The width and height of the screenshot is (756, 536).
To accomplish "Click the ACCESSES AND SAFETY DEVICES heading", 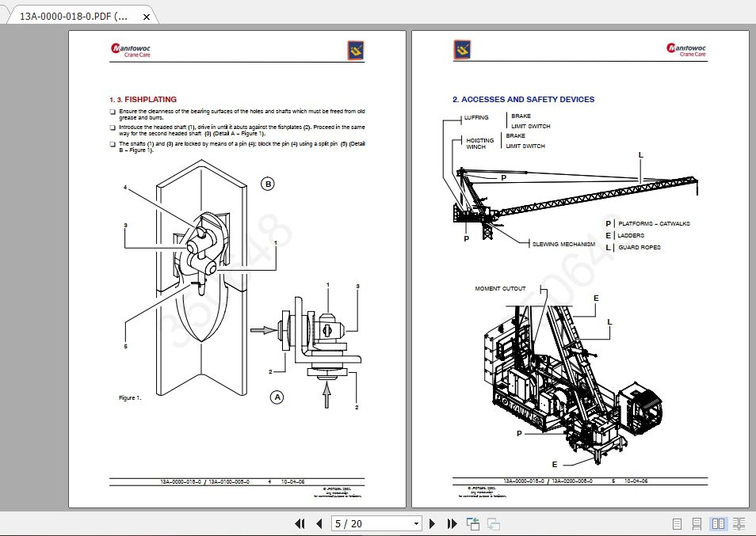I will point(524,100).
